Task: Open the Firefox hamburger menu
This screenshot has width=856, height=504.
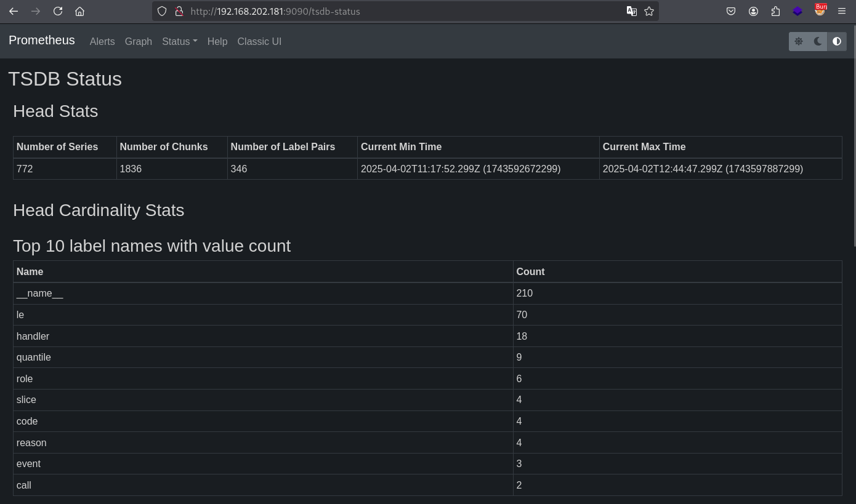Action: coord(842,11)
